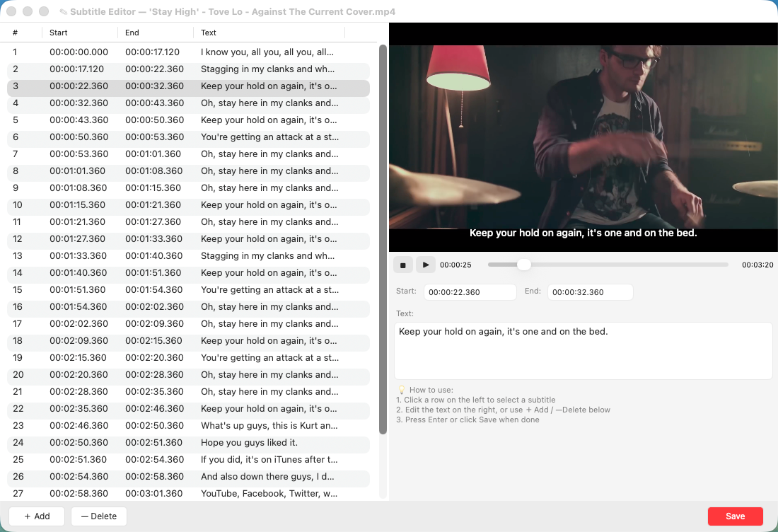The image size is (778, 532).
Task: Select row 27 'YouTube, Facebook, Twitter'
Action: pos(189,493)
